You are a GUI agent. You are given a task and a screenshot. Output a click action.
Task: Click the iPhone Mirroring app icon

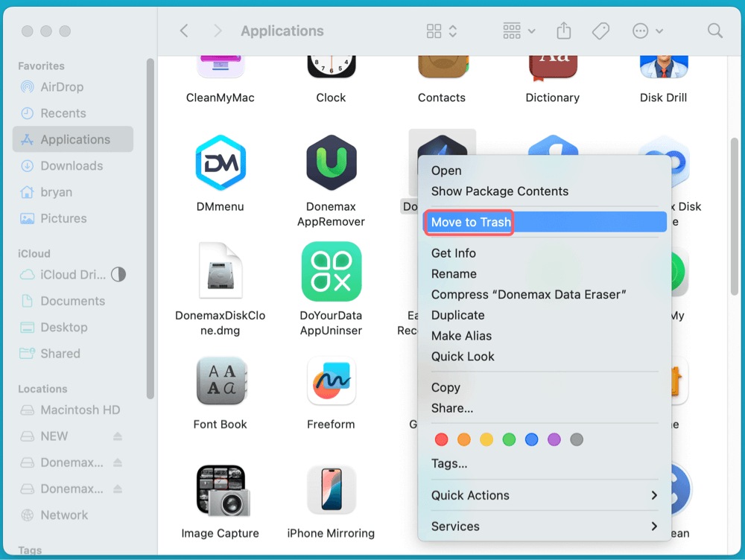(x=331, y=491)
